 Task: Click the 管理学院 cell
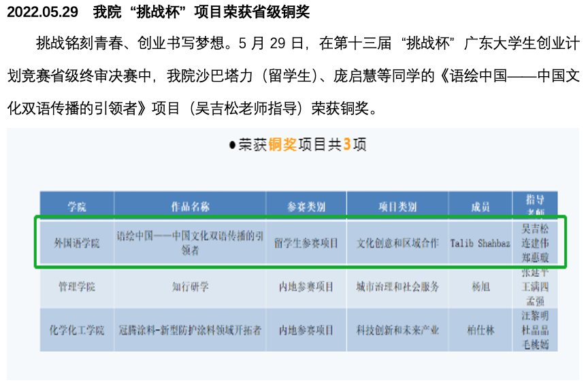pyautogui.click(x=77, y=287)
